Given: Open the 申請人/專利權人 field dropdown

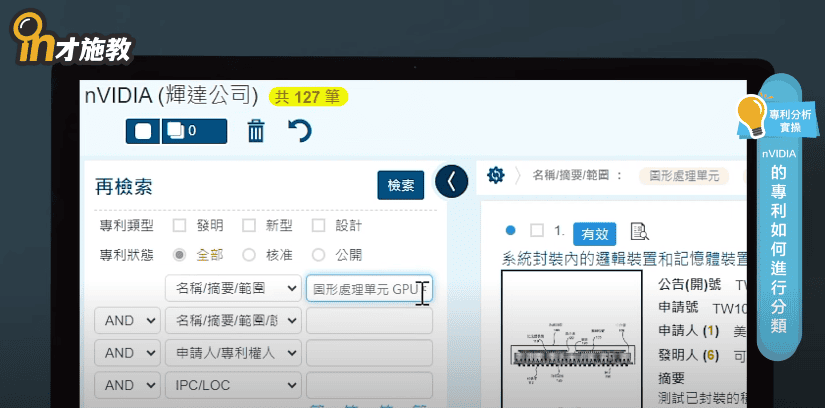Looking at the screenshot, I should pyautogui.click(x=232, y=352).
